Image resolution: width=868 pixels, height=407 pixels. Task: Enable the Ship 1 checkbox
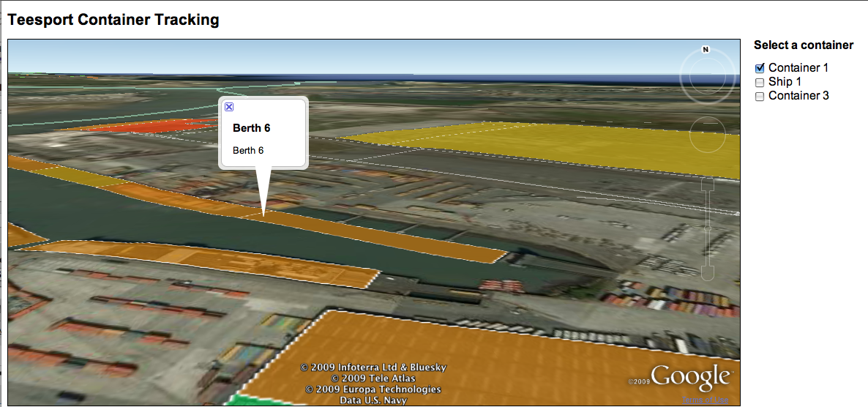point(760,82)
